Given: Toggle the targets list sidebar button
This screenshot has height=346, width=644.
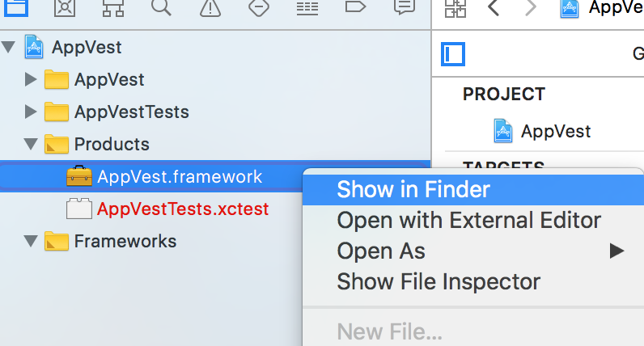Looking at the screenshot, I should coord(453,54).
